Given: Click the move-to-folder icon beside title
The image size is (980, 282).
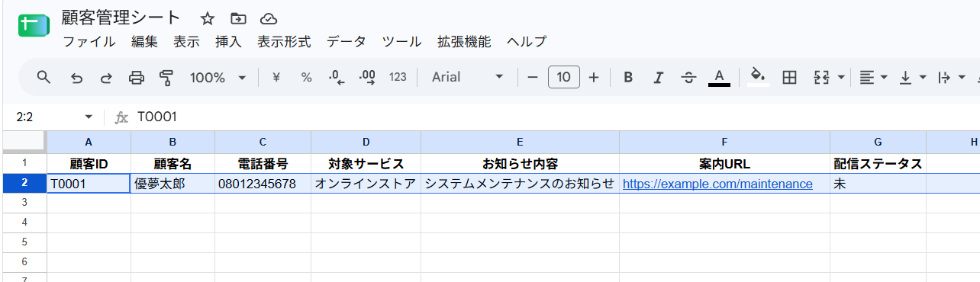Looking at the screenshot, I should click(238, 18).
